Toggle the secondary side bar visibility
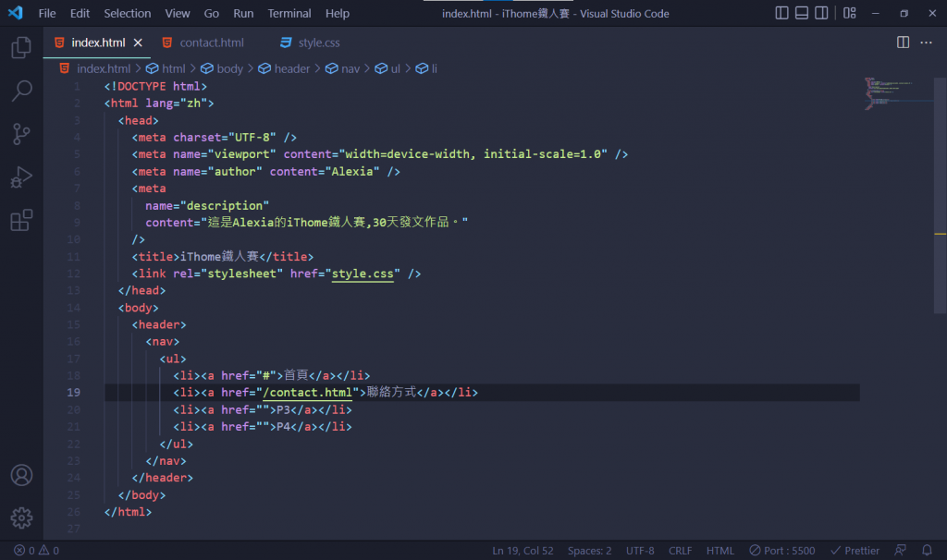Image resolution: width=947 pixels, height=560 pixels. 821,13
